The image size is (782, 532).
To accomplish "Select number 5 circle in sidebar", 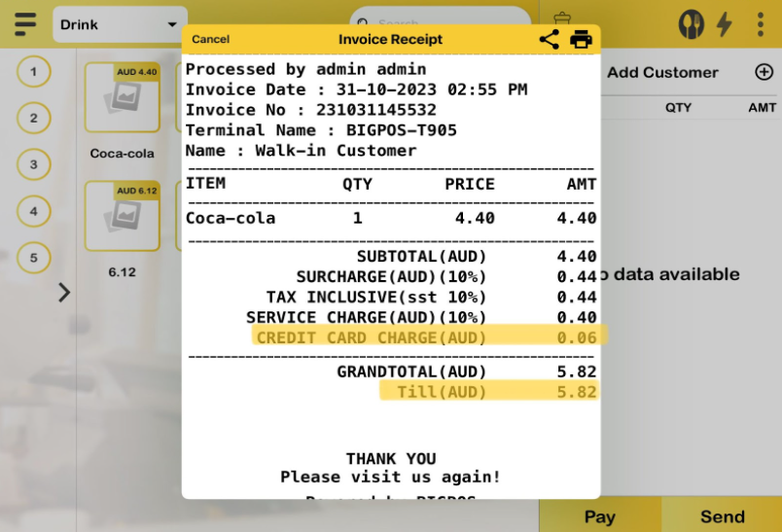I will pyautogui.click(x=34, y=258).
